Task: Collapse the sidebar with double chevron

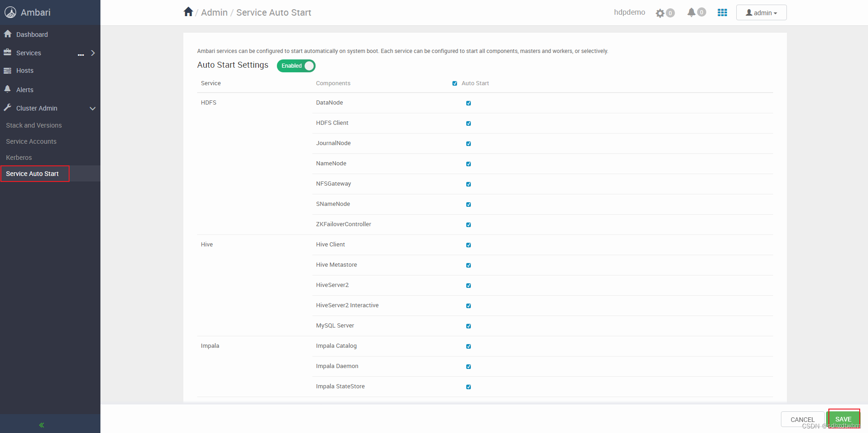Action: tap(41, 425)
